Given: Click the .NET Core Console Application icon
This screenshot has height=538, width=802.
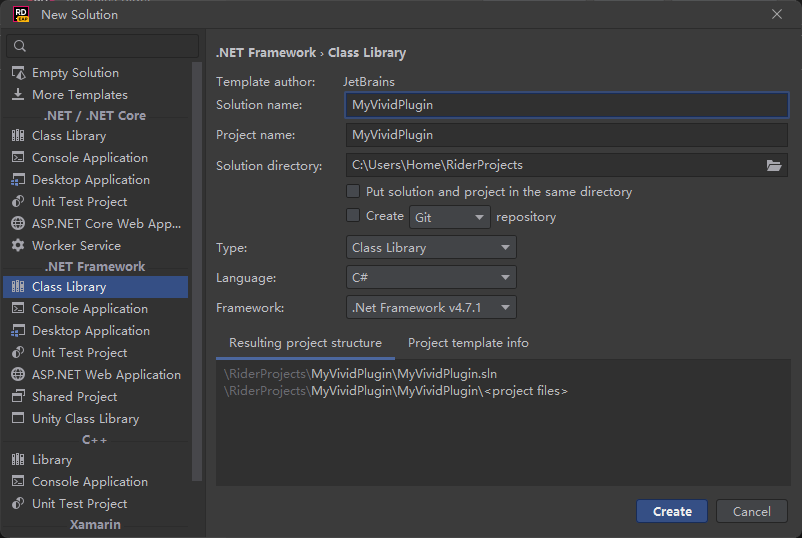Looking at the screenshot, I should 18,158.
